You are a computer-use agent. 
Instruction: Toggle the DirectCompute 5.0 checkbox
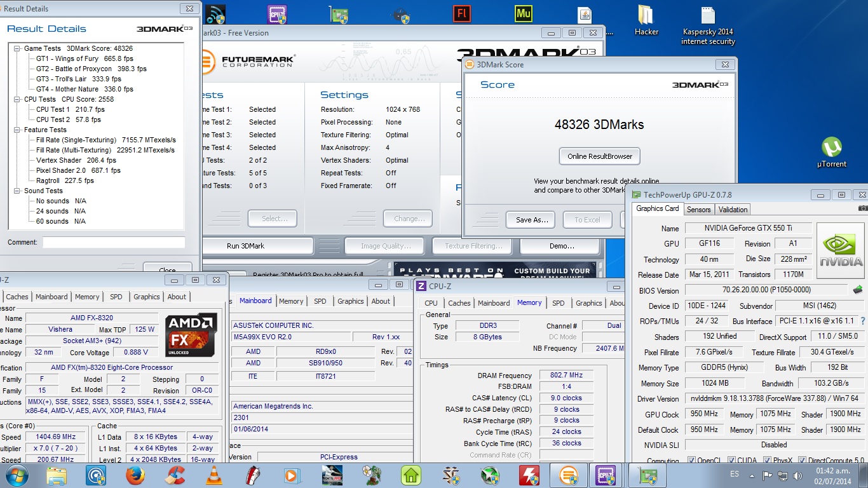803,460
